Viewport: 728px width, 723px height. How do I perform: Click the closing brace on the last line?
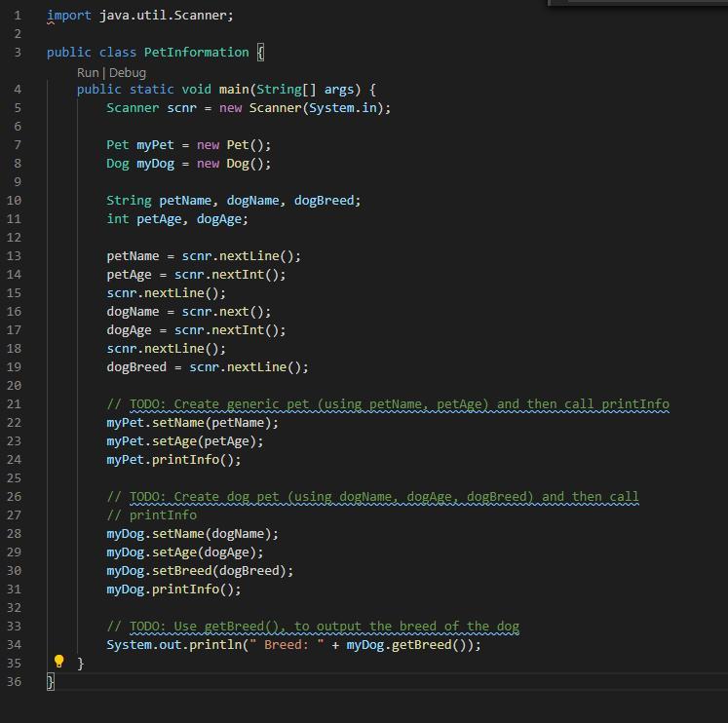pyautogui.click(x=51, y=682)
